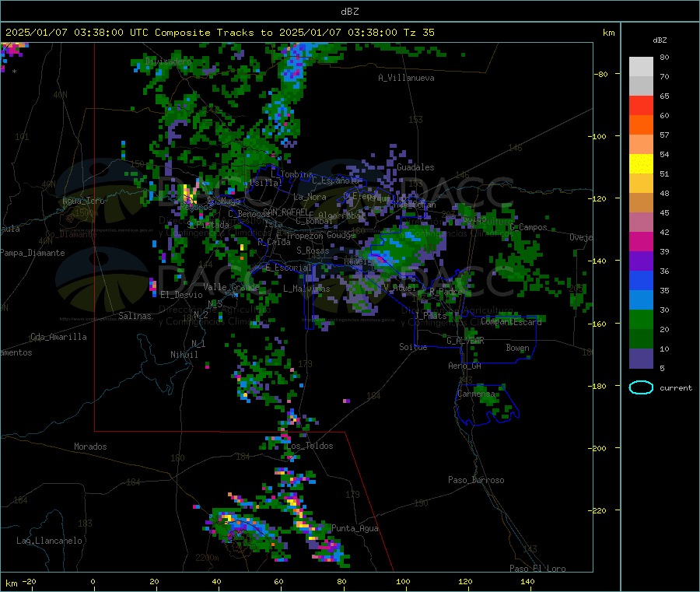This screenshot has height=592, width=700.
Task: Click the 'Cda_Amarilla' label
Action: pos(58,337)
